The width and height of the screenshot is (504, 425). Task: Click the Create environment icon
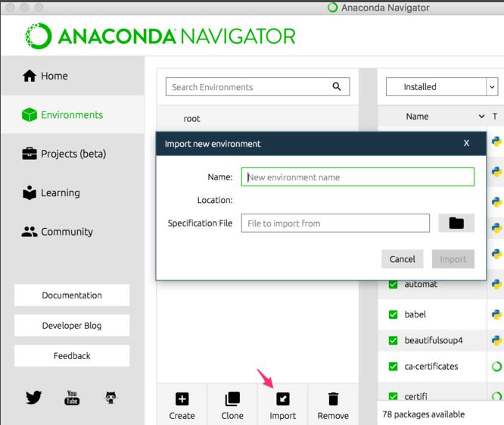(x=182, y=399)
